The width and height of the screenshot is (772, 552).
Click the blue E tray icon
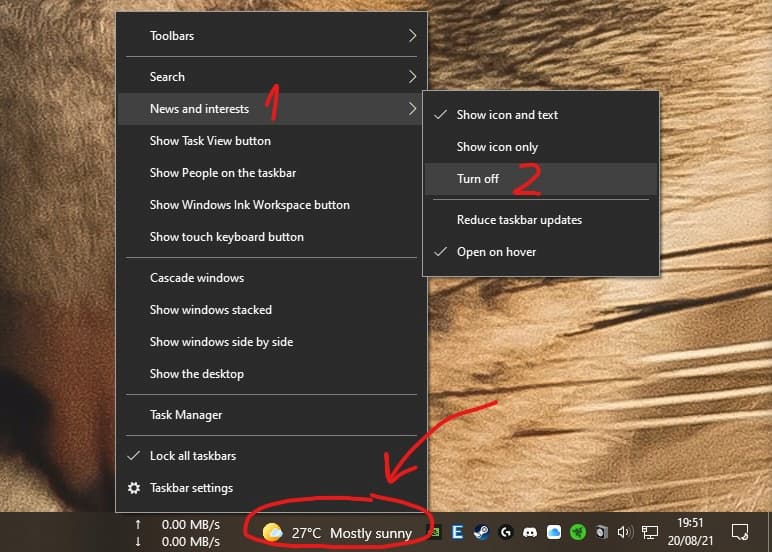click(457, 532)
